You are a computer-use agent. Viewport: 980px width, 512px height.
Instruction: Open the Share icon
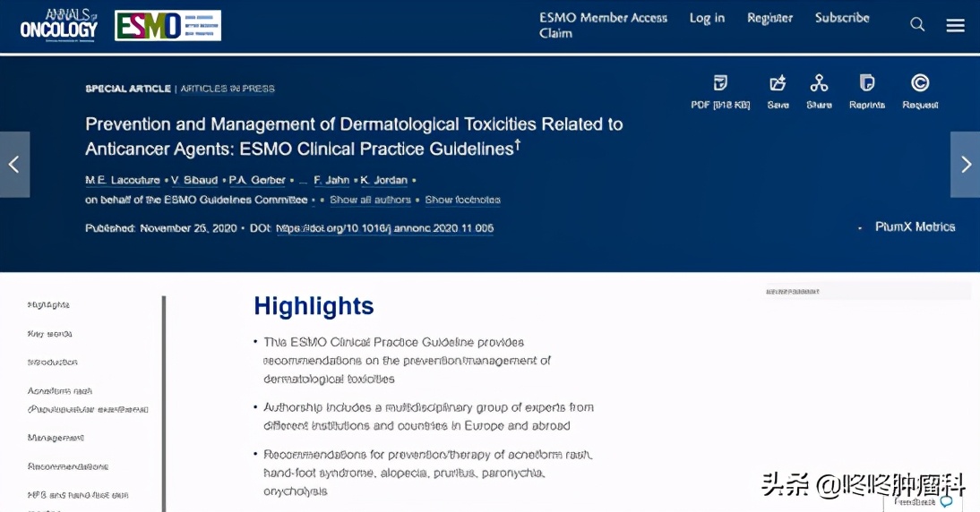(x=819, y=91)
